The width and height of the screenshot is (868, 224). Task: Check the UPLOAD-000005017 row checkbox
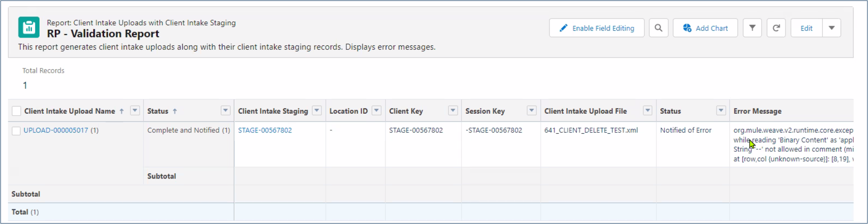[x=16, y=131]
